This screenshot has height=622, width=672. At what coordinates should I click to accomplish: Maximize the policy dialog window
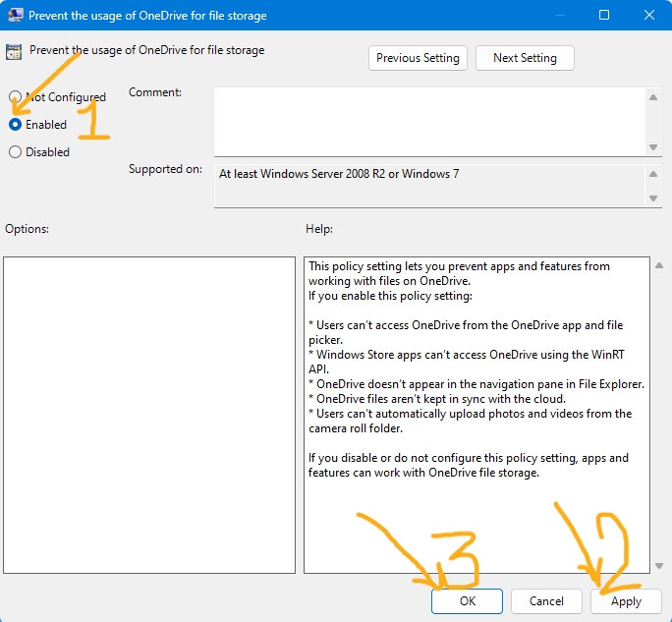point(604,15)
